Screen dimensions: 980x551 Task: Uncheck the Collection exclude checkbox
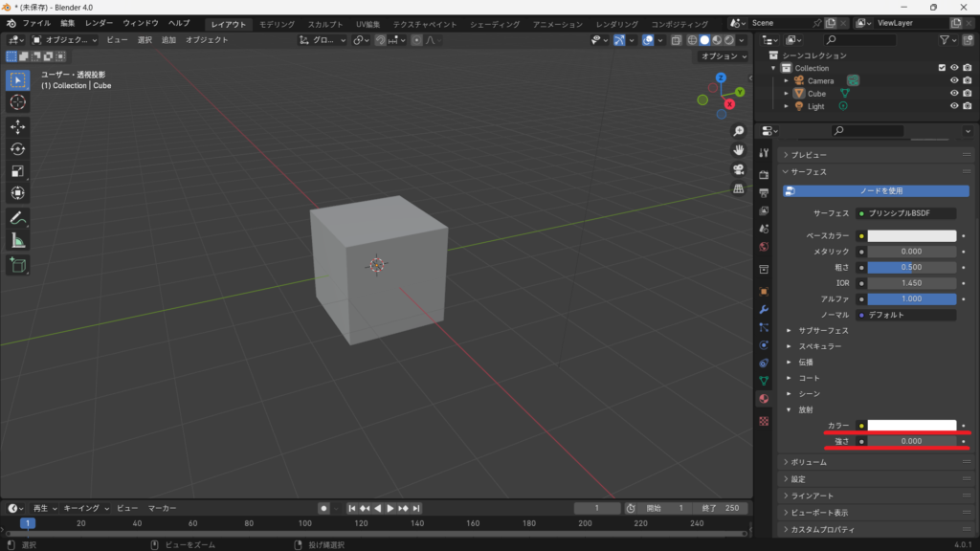[942, 68]
